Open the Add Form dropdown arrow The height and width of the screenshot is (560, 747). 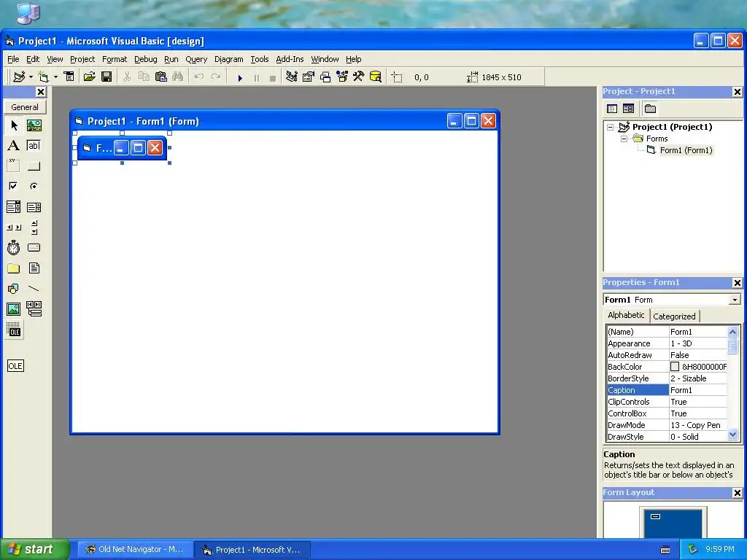(x=55, y=77)
